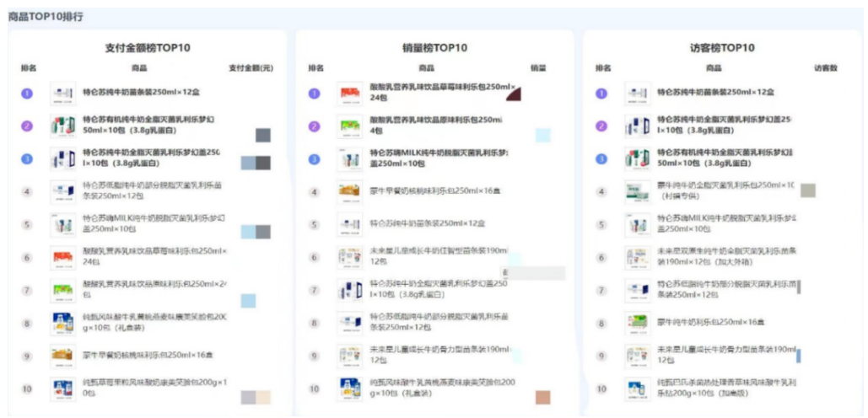Click the 销量 column header
868x418 pixels.
(x=537, y=68)
